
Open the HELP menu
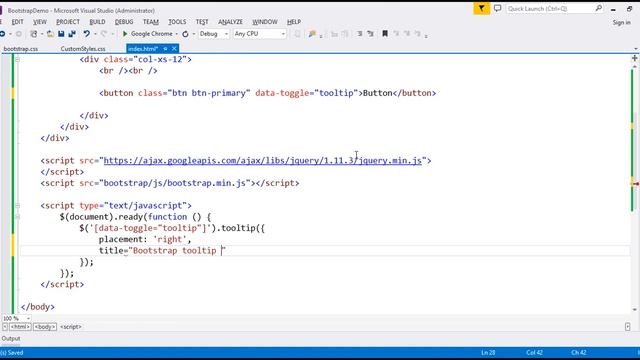294,22
